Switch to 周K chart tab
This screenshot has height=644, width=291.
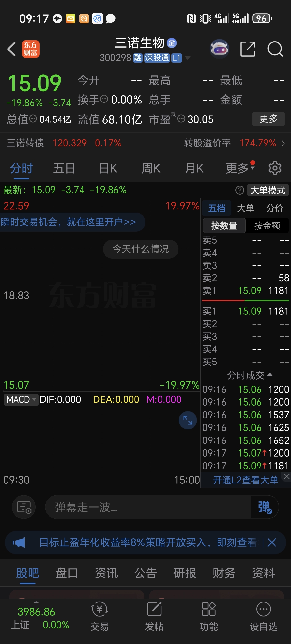tap(151, 168)
